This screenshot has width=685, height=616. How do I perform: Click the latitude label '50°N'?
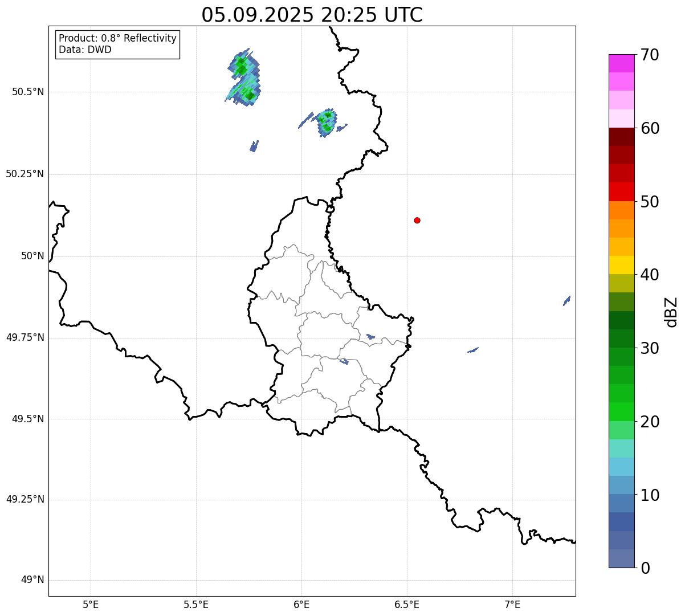[32, 256]
